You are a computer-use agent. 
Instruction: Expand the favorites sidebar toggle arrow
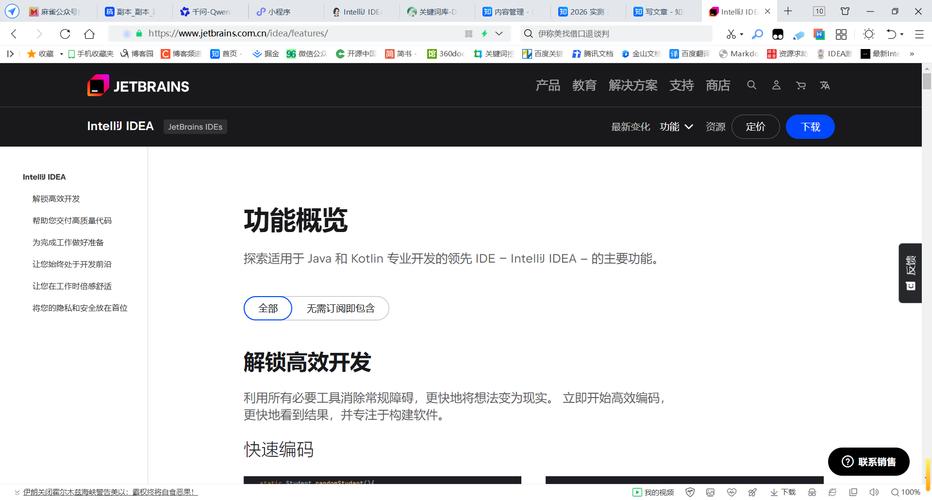pyautogui.click(x=10, y=54)
